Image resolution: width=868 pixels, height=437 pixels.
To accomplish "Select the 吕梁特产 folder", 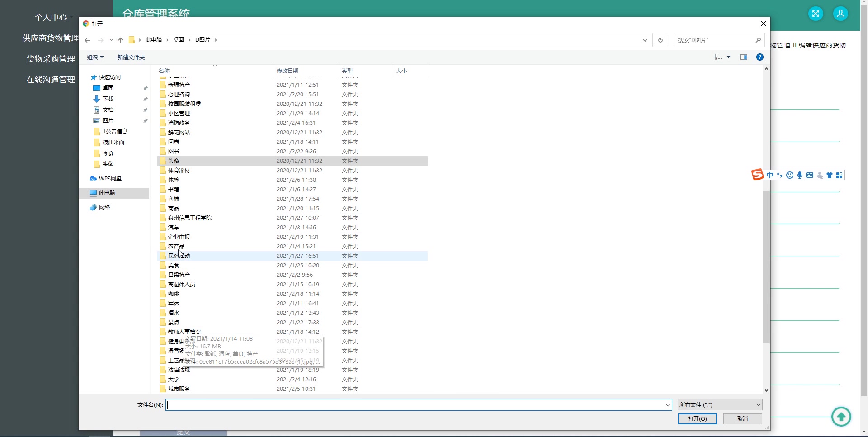I will (292, 275).
